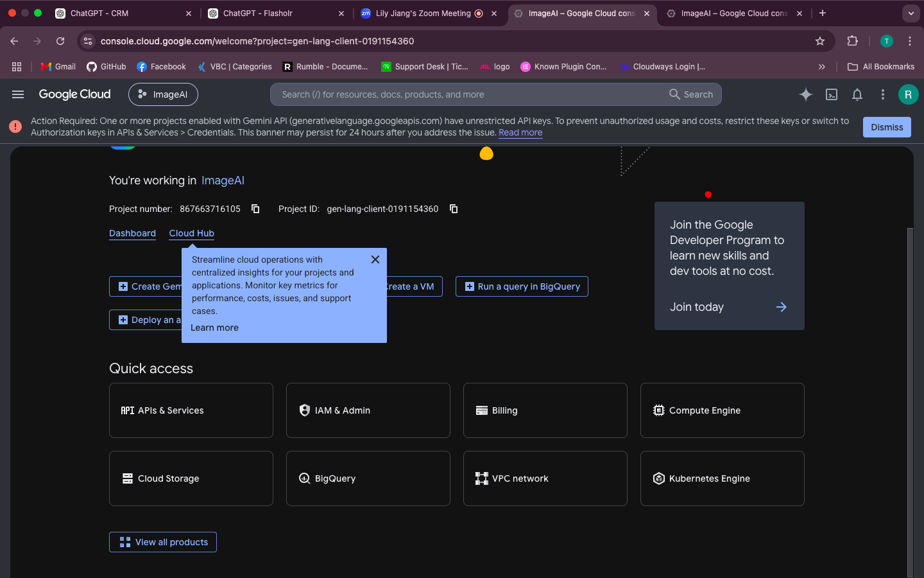The image size is (924, 578).
Task: Open the GitHub bookmark
Action: [107, 67]
